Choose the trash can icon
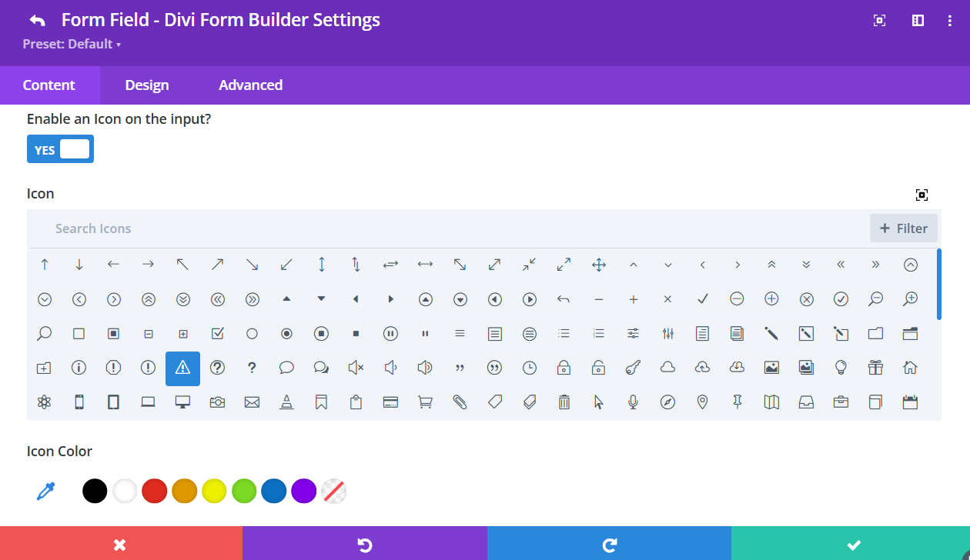This screenshot has width=970, height=560. point(564,402)
